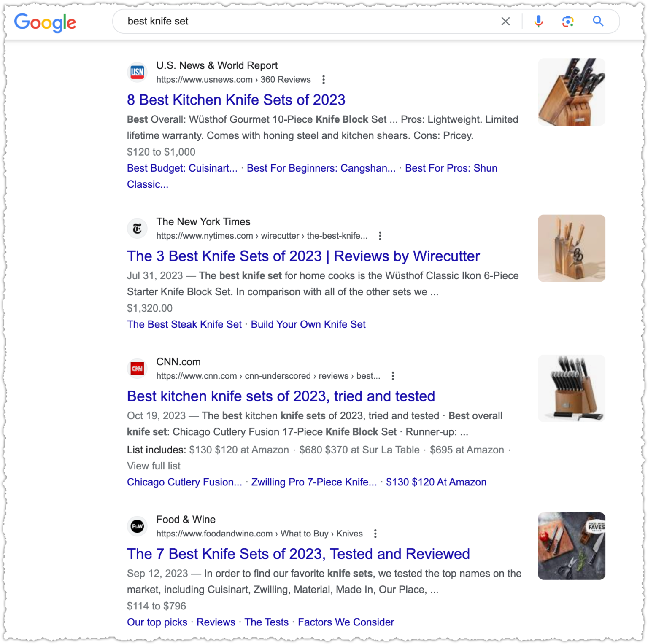Click 'The Tests' sitelink
This screenshot has height=644, width=648.
[x=267, y=622]
